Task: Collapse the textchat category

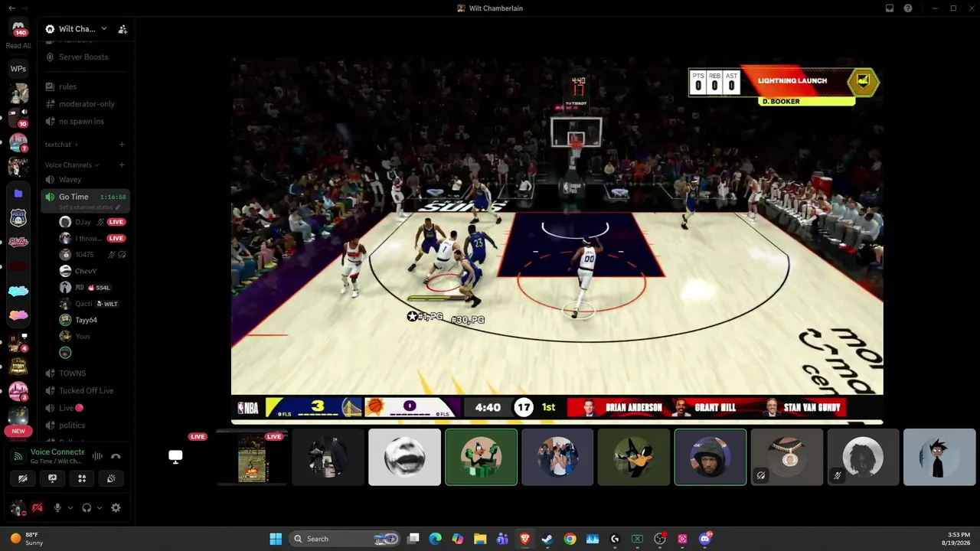Action: [x=61, y=145]
